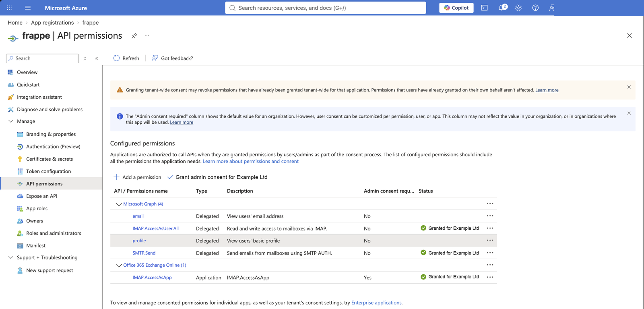Open Branding & properties
Viewport: 644px width, 309px height.
tap(51, 134)
